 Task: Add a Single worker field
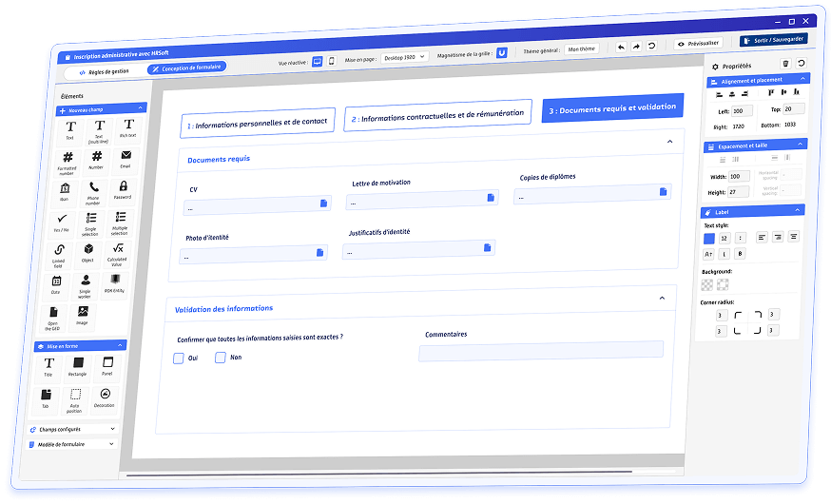[x=85, y=285]
